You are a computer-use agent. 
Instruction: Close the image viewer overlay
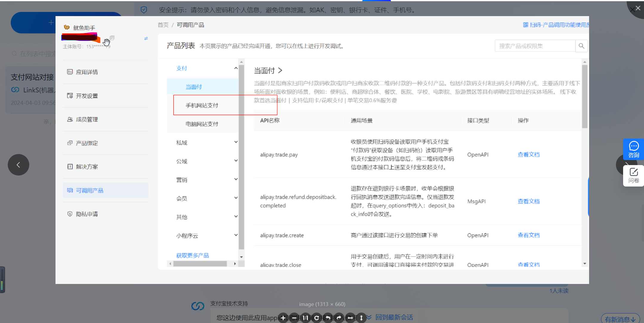coord(637,8)
